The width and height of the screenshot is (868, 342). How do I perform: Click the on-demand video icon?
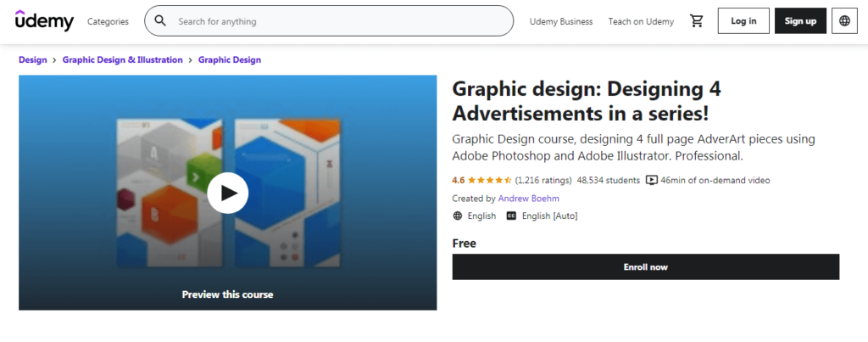point(651,180)
